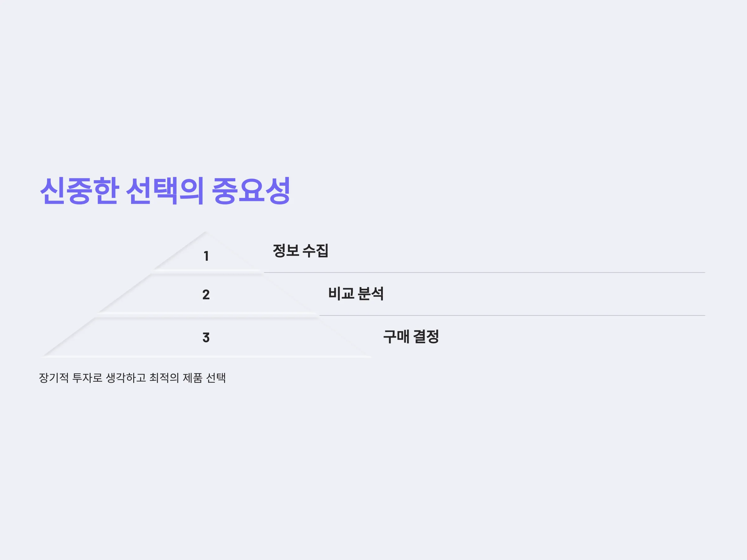Click the number 3 in pyramid

pyautogui.click(x=206, y=338)
